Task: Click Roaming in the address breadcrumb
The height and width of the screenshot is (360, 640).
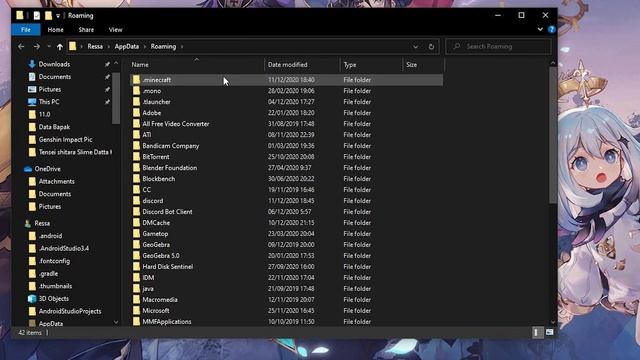Action: point(163,47)
